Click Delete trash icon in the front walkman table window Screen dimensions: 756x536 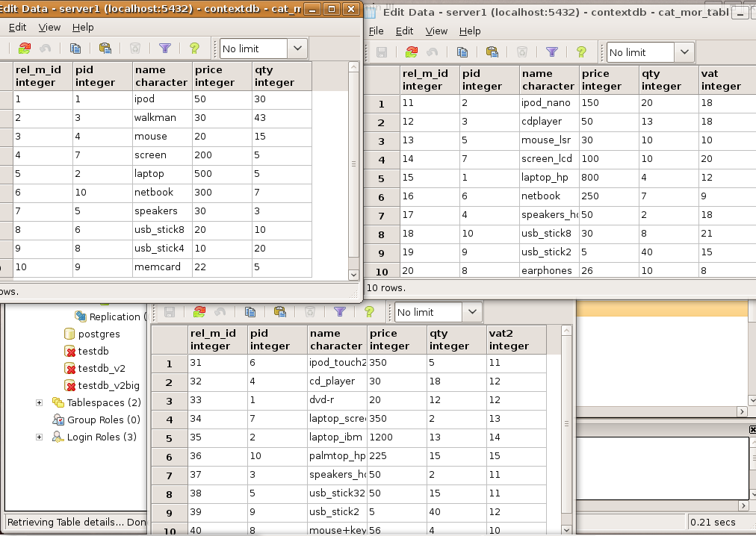[x=135, y=49]
